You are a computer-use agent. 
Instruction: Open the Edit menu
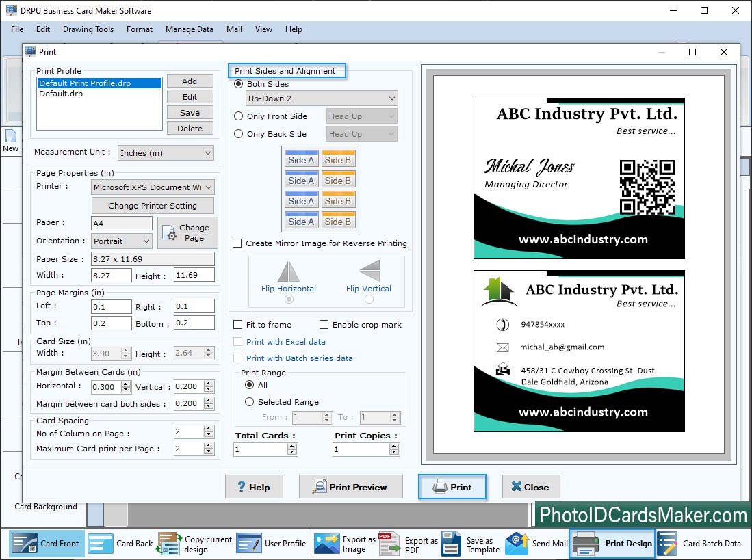pos(42,29)
